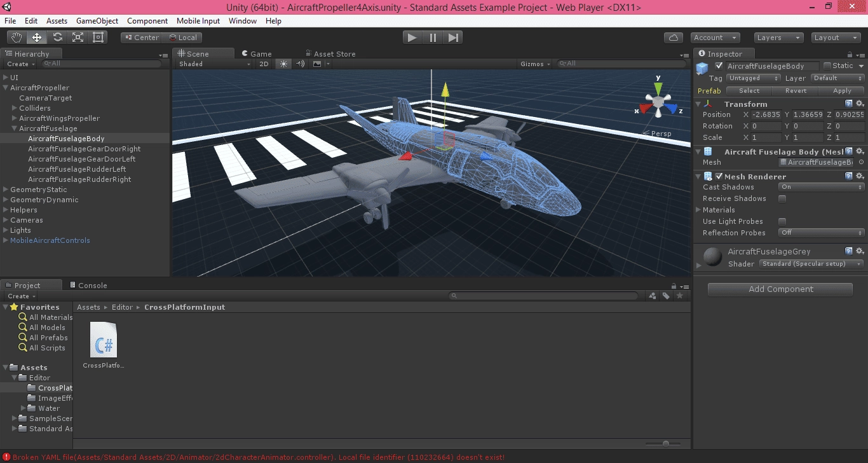Click the prefab Apply button
The width and height of the screenshot is (868, 463).
tap(842, 91)
